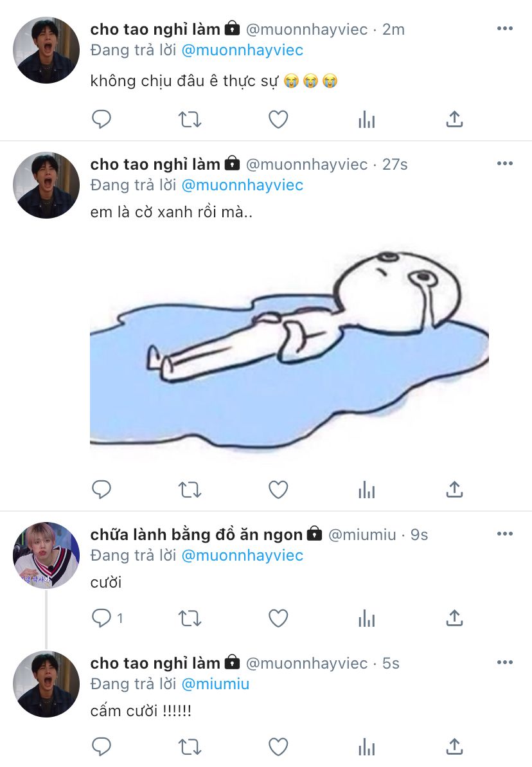Share the crying cartoon image tweet
Viewport: 532px width, 767px height.
454,490
